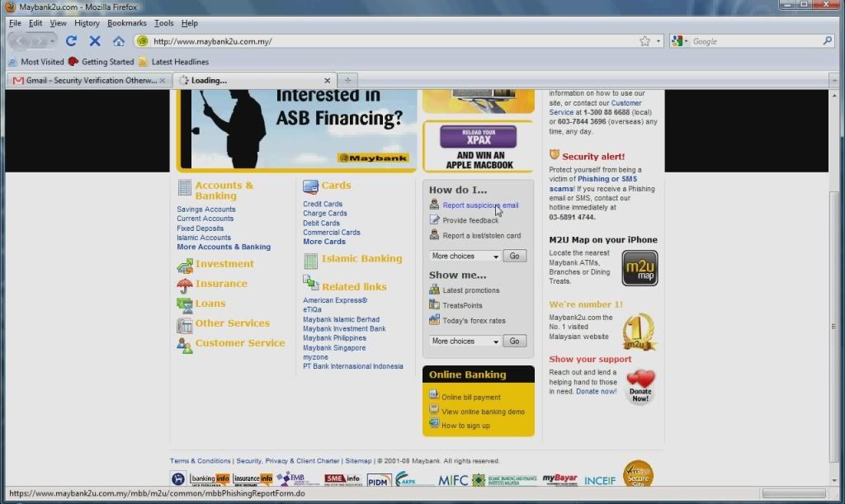The width and height of the screenshot is (845, 504).
Task: Click the Latest promotions icon
Action: 434,290
